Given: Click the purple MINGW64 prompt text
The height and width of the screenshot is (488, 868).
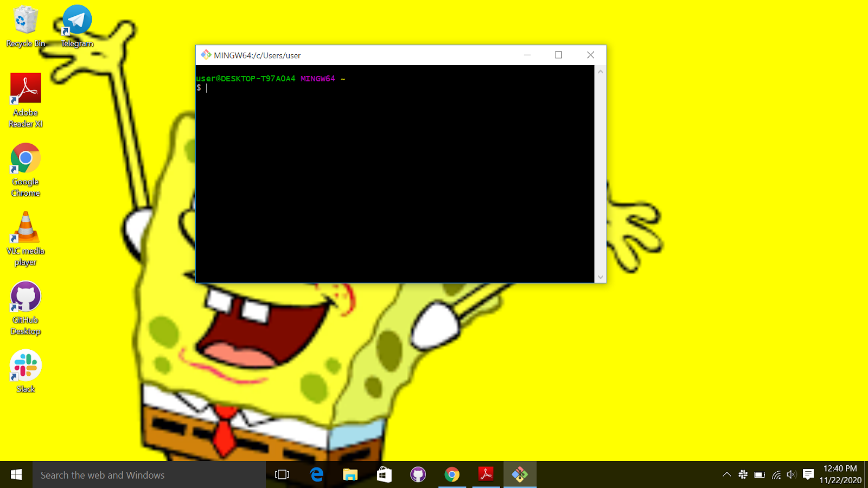Looking at the screenshot, I should (x=318, y=79).
